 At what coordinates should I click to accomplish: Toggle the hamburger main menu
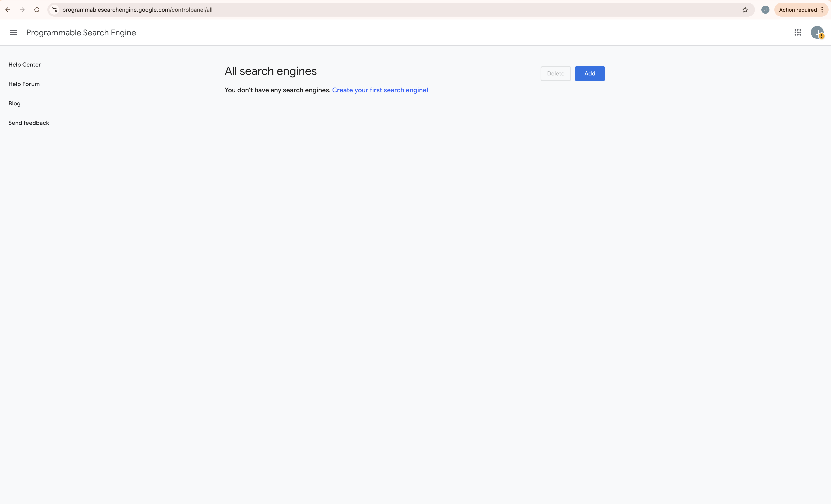pyautogui.click(x=13, y=32)
